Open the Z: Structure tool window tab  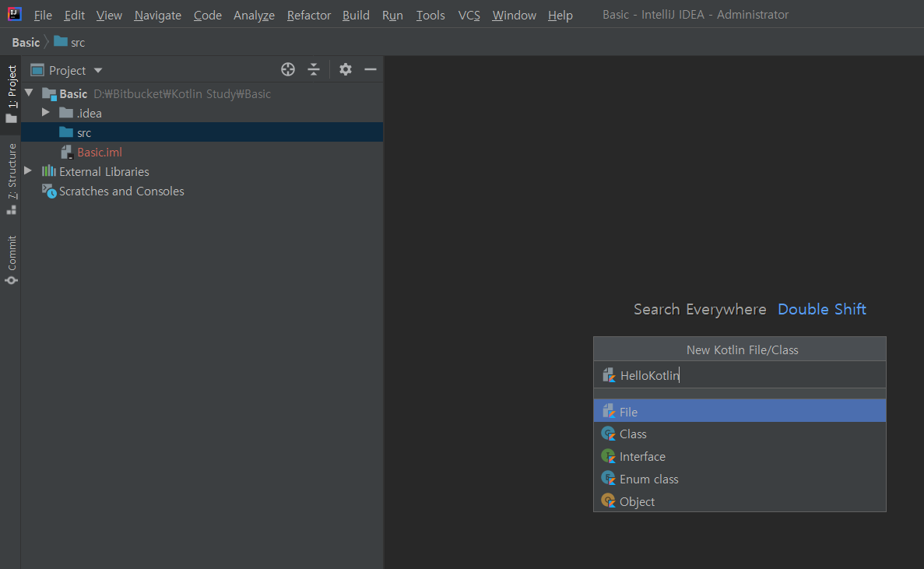[11, 178]
